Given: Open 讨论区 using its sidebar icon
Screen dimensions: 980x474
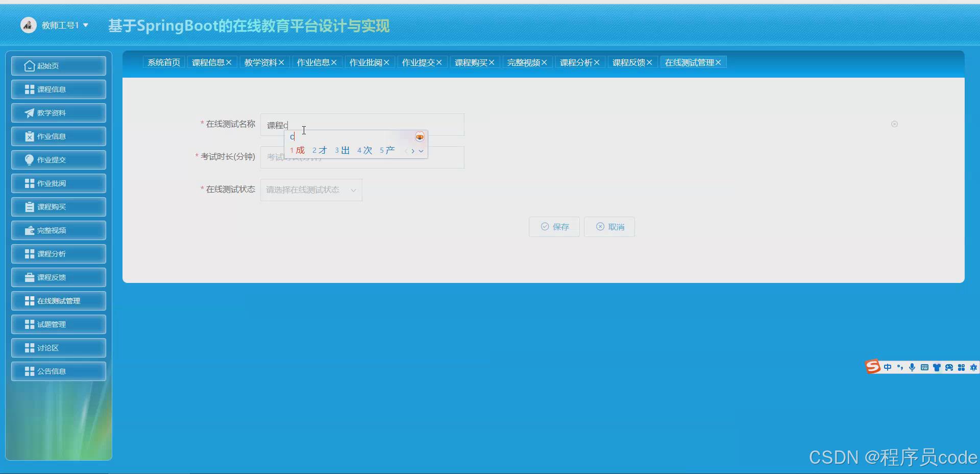Looking at the screenshot, I should point(29,348).
